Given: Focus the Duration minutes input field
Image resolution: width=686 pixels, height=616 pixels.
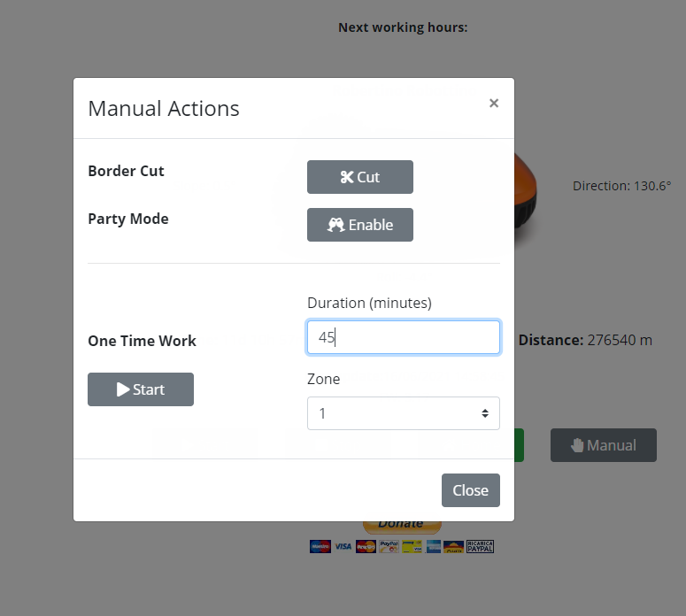Looking at the screenshot, I should tap(403, 337).
